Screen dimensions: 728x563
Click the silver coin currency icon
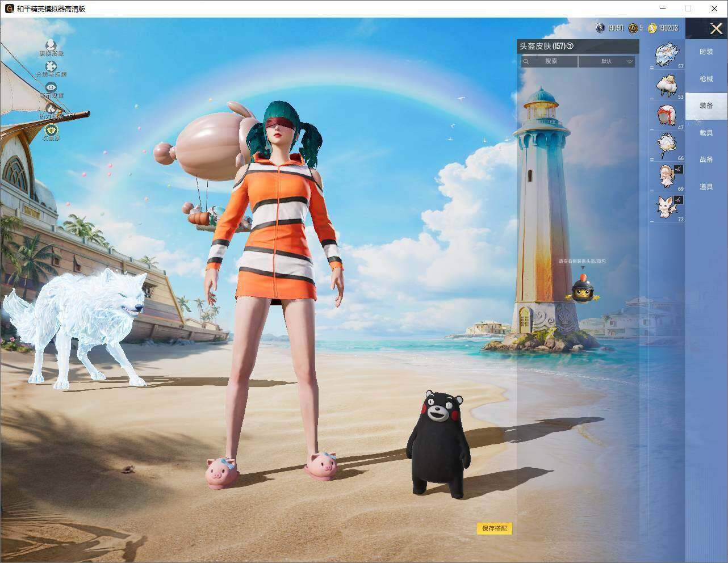[x=600, y=28]
